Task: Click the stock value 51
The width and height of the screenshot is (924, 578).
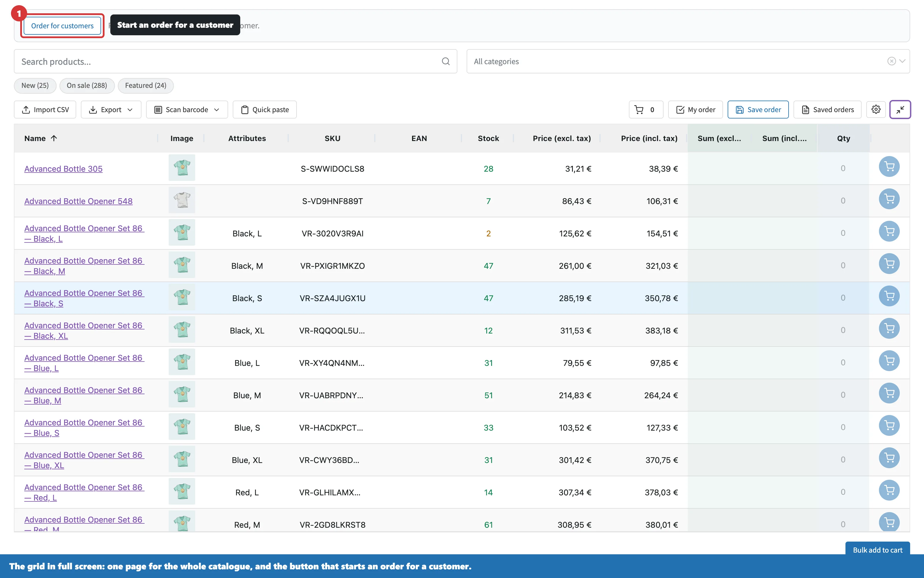Action: tap(488, 395)
